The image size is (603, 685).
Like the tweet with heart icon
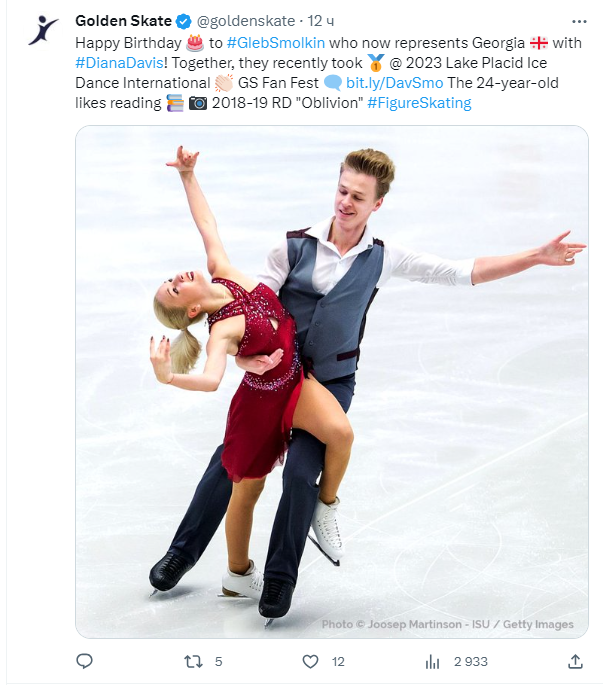coord(310,661)
